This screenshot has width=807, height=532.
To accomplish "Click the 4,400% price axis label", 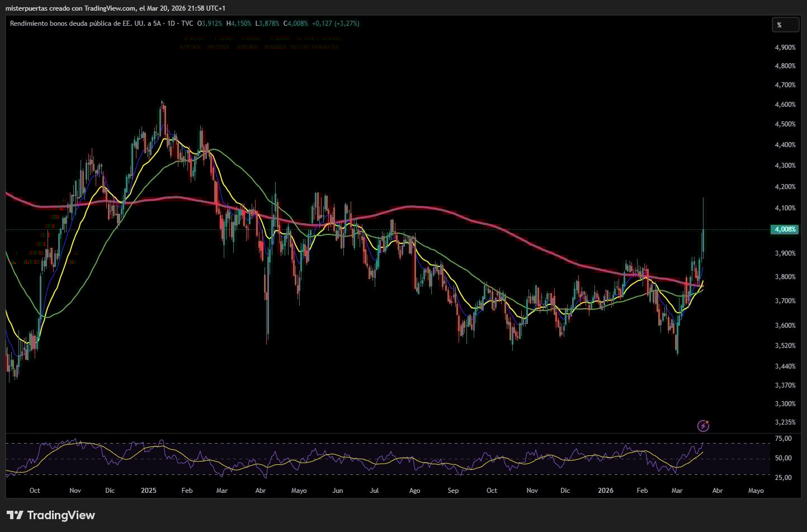I will (x=785, y=145).
